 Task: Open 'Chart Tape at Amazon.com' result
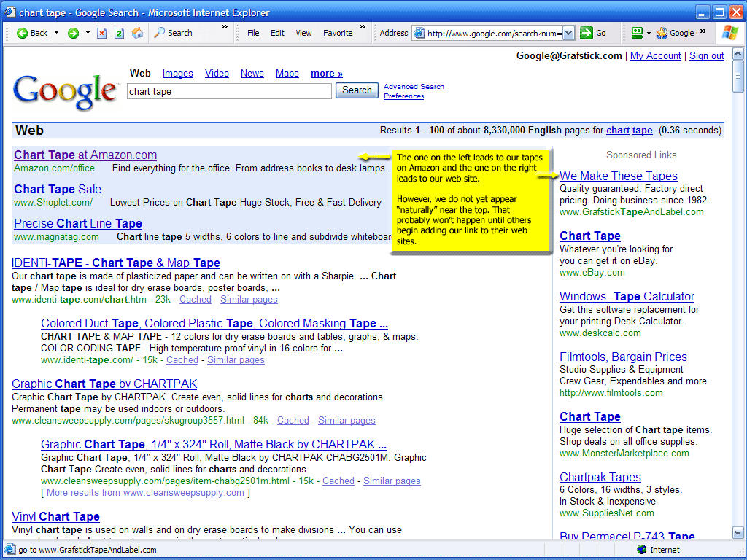pyautogui.click(x=85, y=155)
